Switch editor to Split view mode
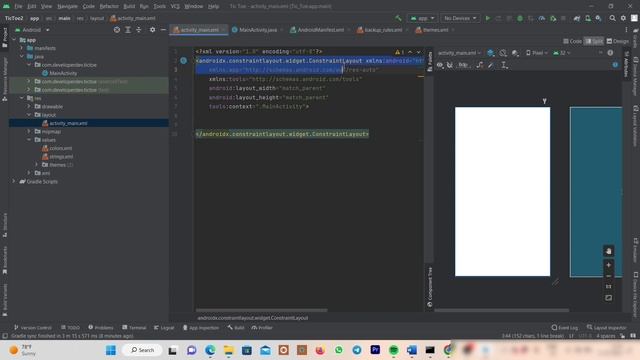The width and height of the screenshot is (640, 360). [594, 41]
